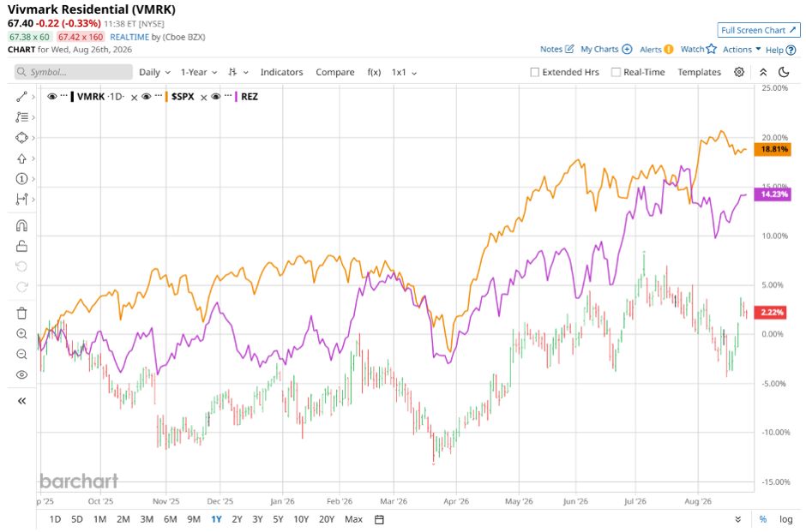Screen dimensions: 806x532
Task: Select the 5Y time range
Action: tap(278, 519)
